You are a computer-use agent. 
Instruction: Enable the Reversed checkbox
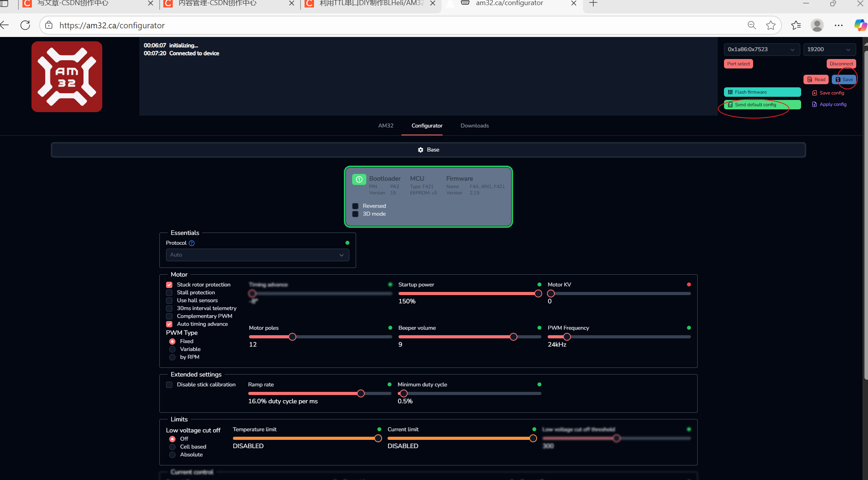[x=355, y=206]
